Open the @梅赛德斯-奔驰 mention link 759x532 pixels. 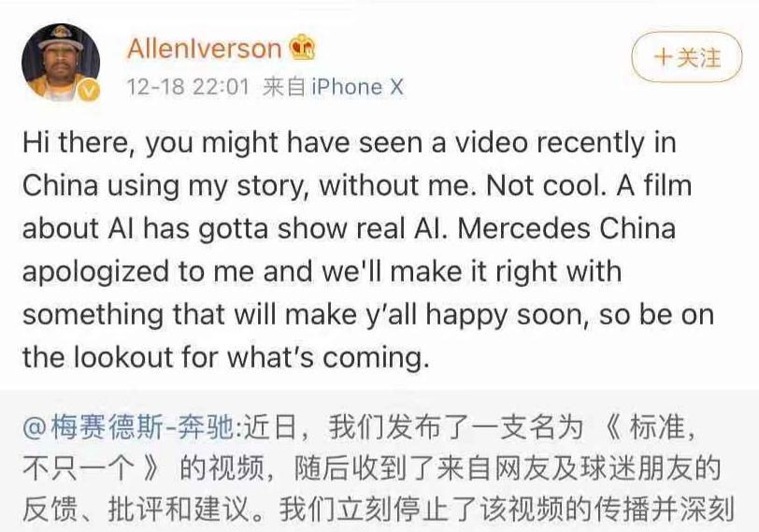pos(128,427)
